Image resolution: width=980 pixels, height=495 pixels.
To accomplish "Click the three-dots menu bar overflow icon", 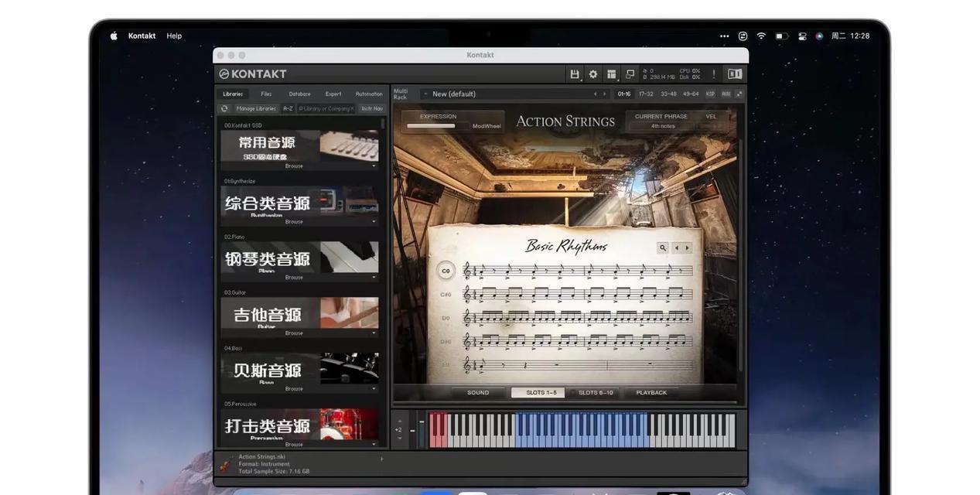I will [x=724, y=36].
